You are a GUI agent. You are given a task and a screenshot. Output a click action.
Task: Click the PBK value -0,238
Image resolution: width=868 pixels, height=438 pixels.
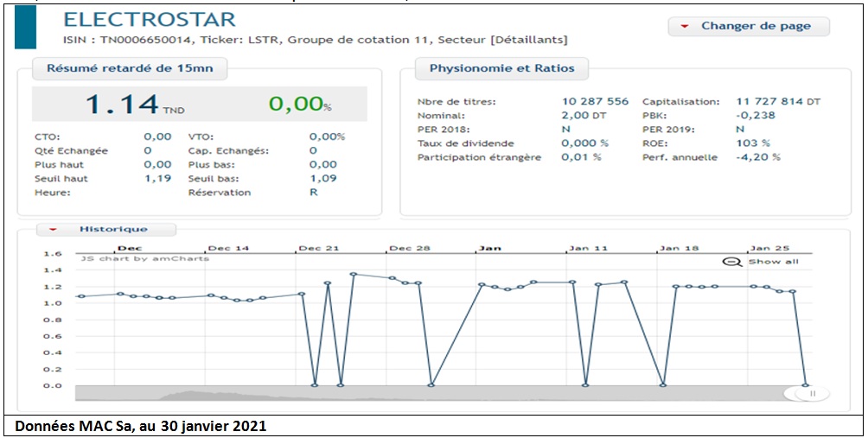point(756,115)
